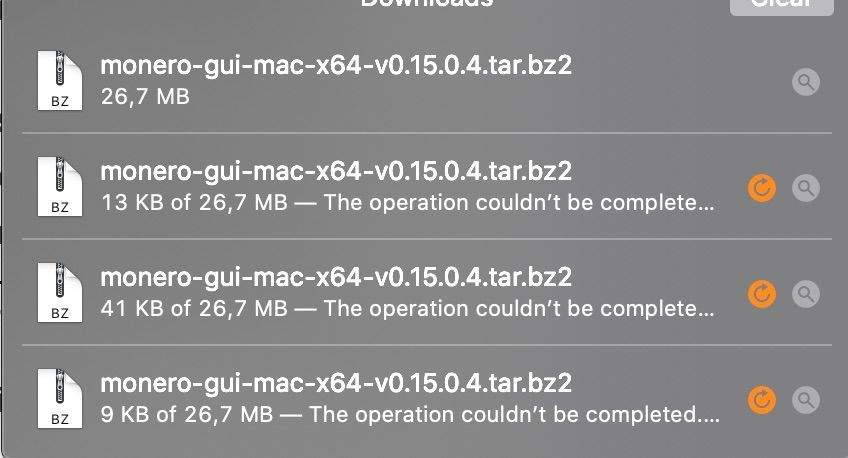Click the magnifier for the 41 KB download
This screenshot has width=848, height=458.
806,294
